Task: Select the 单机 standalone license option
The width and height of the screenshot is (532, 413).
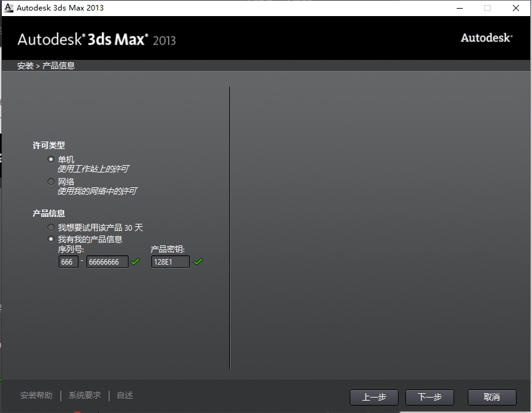Action: (51, 159)
